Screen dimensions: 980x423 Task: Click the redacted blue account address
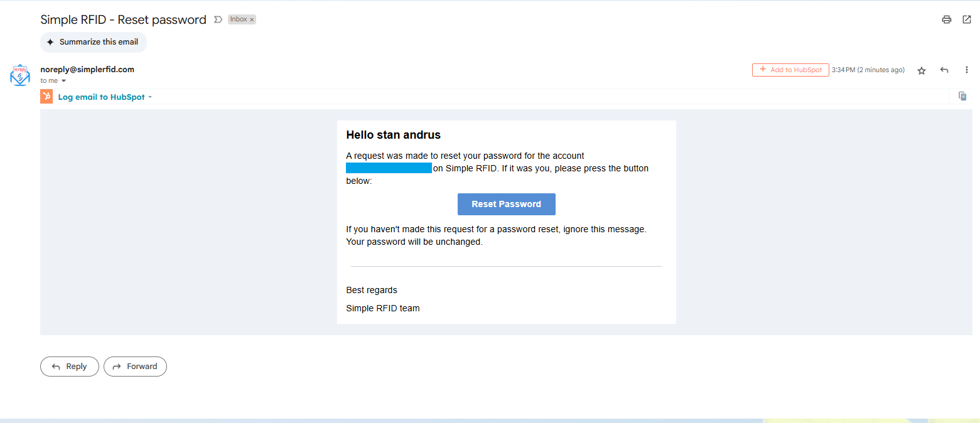(x=389, y=168)
